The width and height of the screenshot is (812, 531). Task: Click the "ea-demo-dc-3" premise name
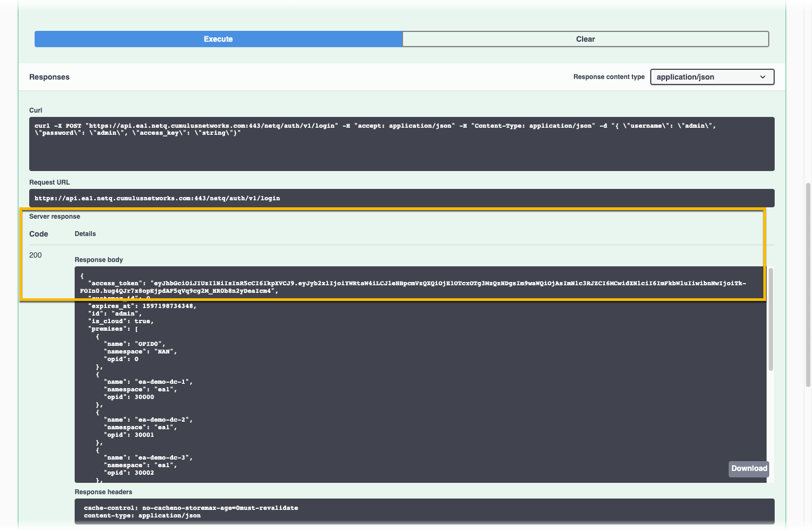click(x=164, y=457)
